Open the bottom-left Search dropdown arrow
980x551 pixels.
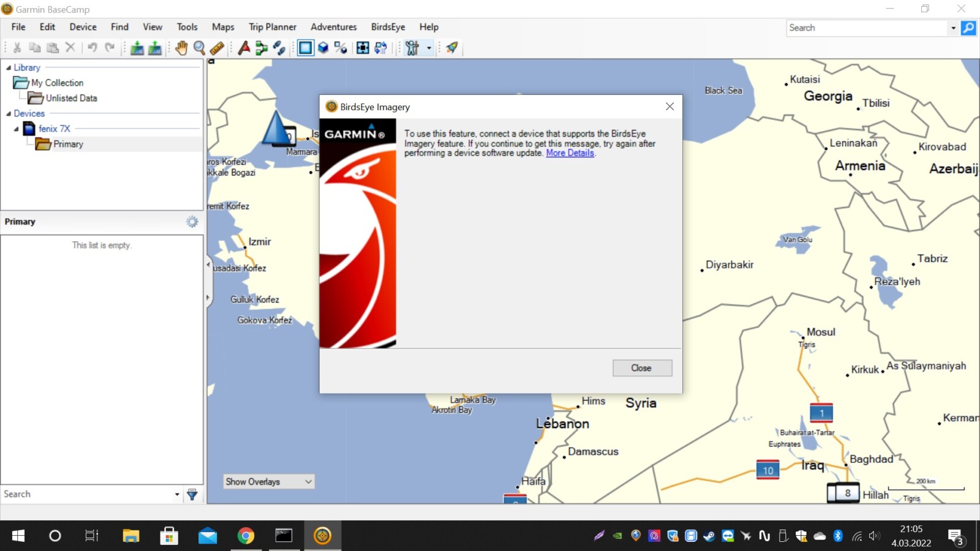tap(177, 495)
